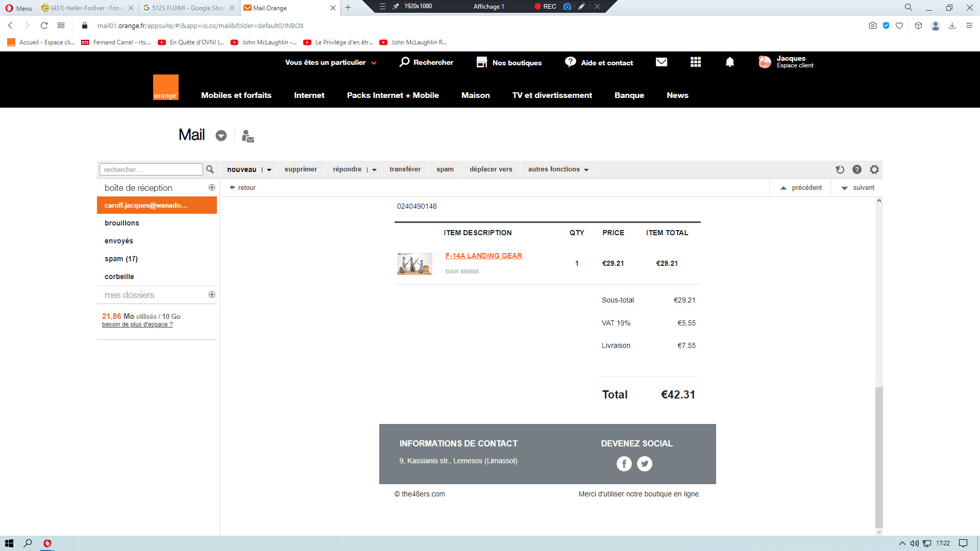Expand boîte de réception plus icon

tap(212, 188)
